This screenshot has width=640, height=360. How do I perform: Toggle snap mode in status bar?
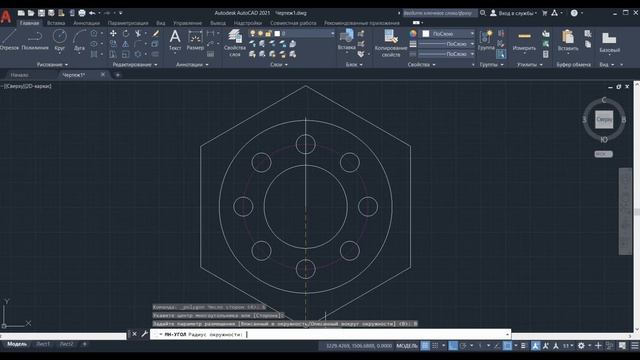(x=435, y=345)
